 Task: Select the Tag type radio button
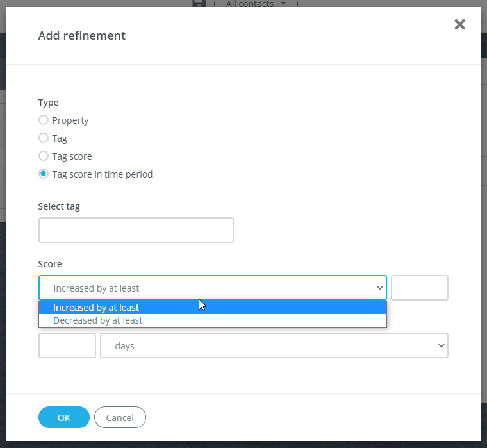tap(44, 138)
